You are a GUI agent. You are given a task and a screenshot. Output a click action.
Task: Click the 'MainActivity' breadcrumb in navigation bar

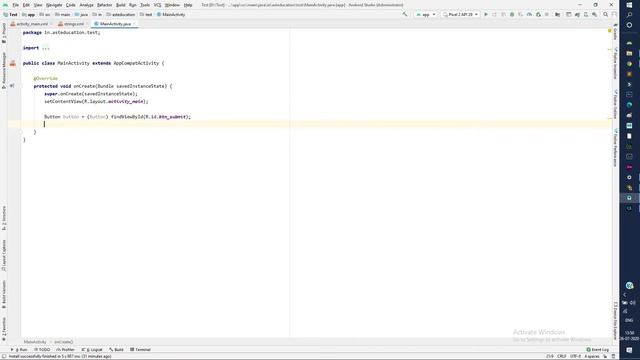[171, 15]
